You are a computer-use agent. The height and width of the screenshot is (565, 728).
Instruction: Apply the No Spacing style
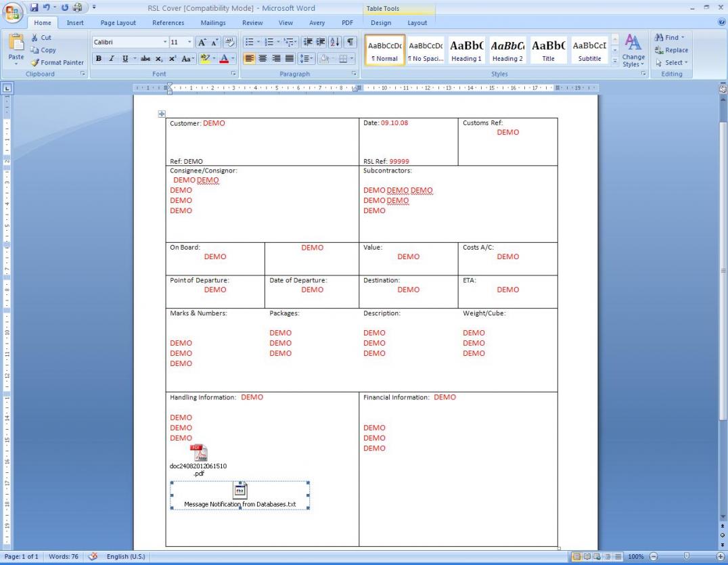pos(426,50)
